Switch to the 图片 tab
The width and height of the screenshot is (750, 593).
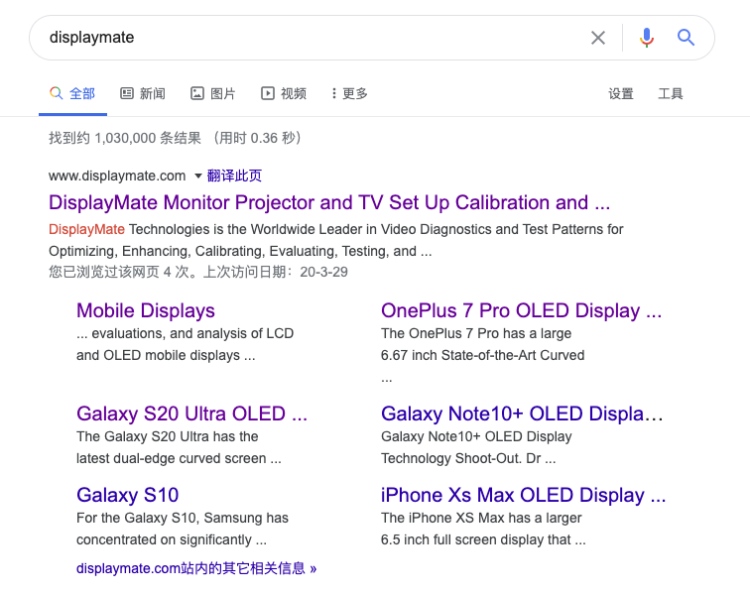pos(223,93)
